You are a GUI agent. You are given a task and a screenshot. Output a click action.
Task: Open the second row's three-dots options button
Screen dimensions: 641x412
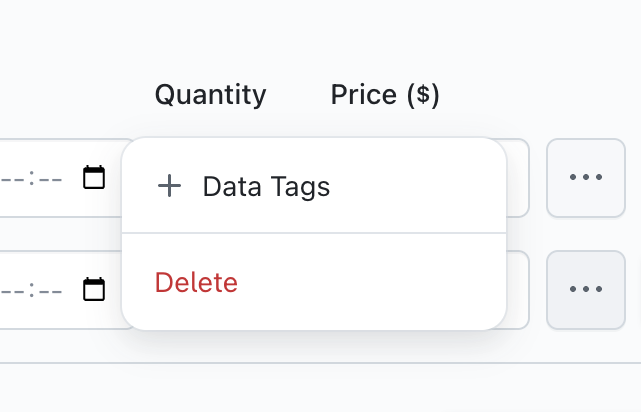[585, 290]
